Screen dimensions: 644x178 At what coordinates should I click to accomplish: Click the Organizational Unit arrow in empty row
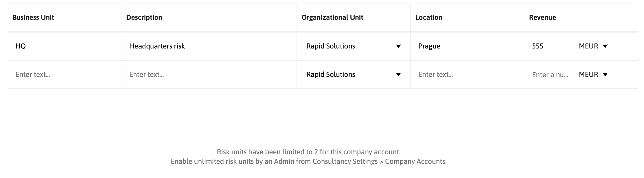tap(398, 75)
